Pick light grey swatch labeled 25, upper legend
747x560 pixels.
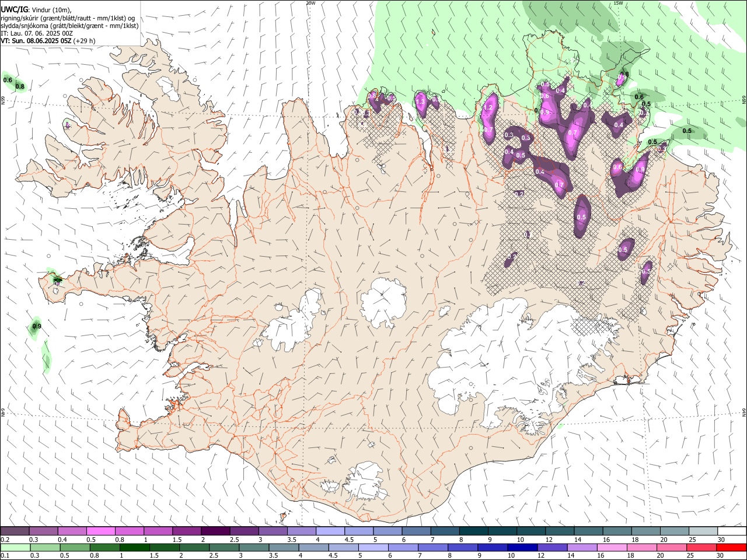[703, 531]
